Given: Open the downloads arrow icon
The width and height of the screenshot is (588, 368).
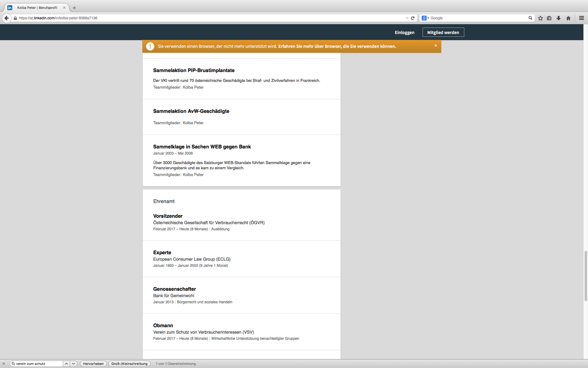Looking at the screenshot, I should [559, 18].
